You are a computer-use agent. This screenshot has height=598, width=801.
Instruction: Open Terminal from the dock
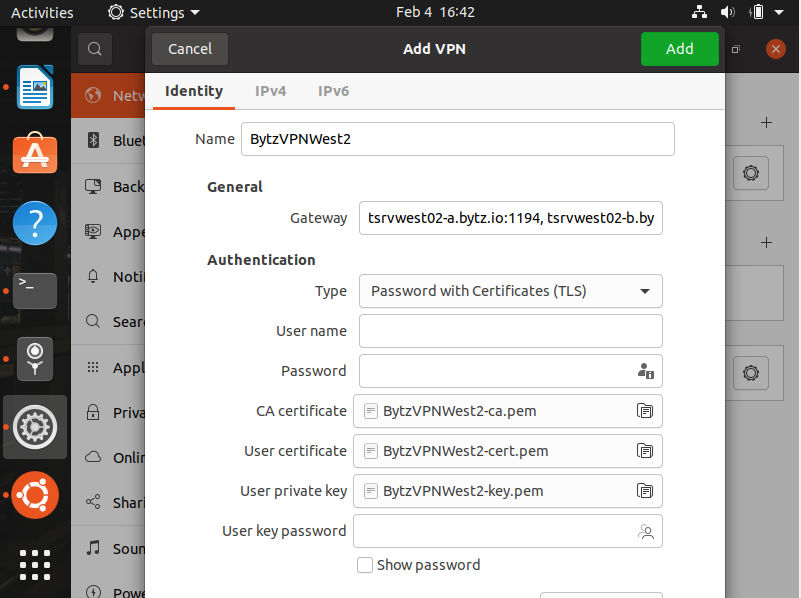coord(35,291)
